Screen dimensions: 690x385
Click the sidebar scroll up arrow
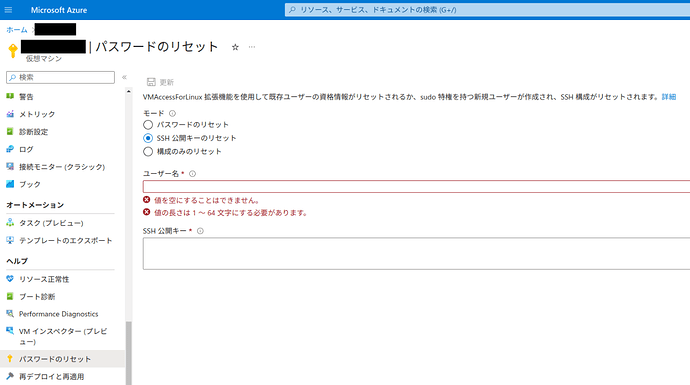point(128,92)
